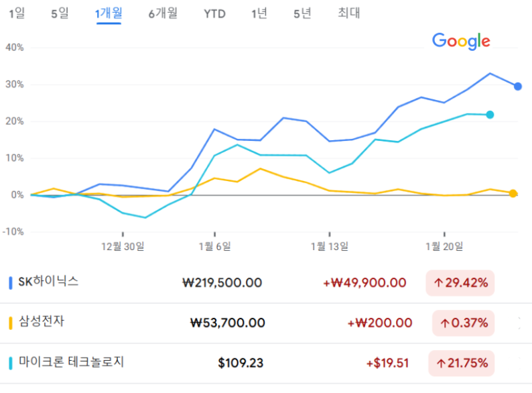This screenshot has width=532, height=393.
Task: Click the teal color marker beside 마이크론
Action: [x=11, y=363]
